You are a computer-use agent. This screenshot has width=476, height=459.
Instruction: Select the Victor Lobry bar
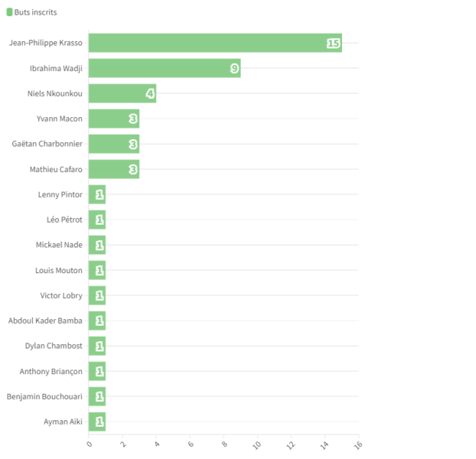coord(97,295)
